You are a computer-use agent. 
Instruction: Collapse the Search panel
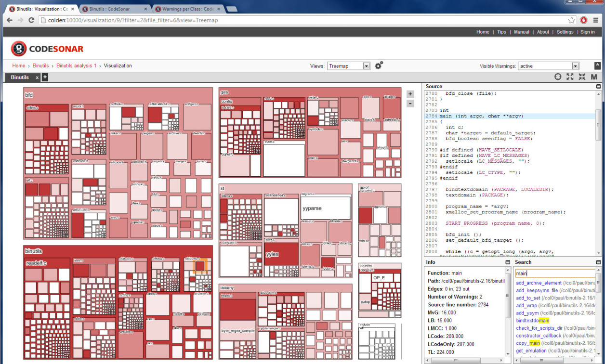coord(599,262)
